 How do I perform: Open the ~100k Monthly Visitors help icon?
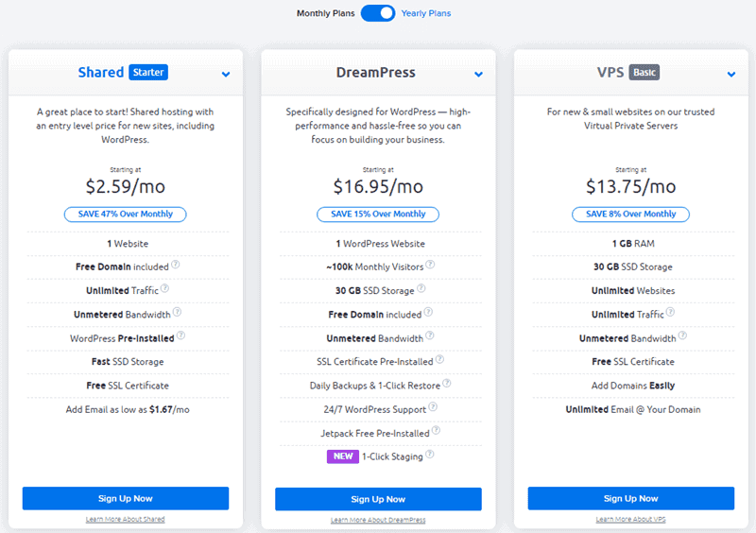coord(430,265)
